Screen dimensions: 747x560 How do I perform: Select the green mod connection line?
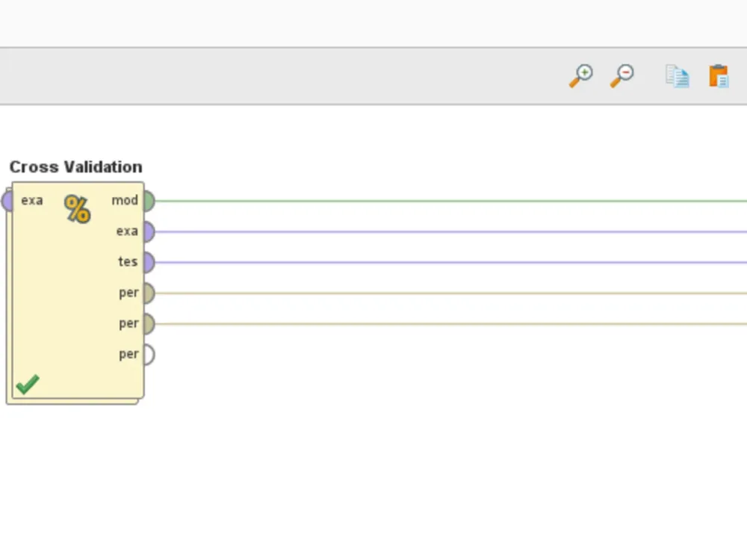click(x=450, y=201)
